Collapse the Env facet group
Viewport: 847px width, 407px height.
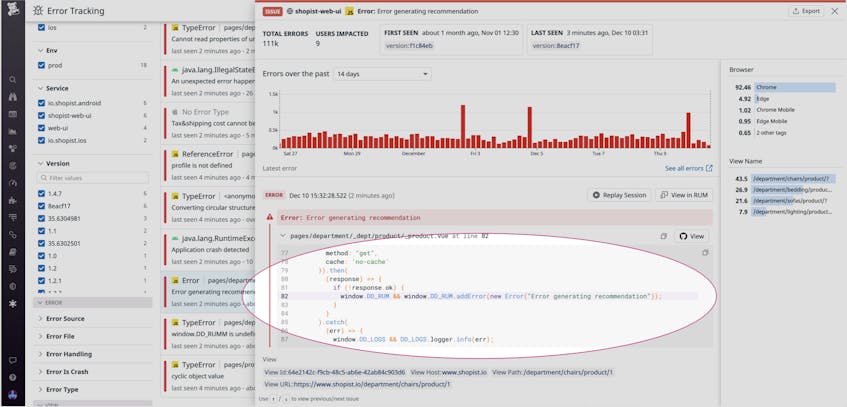tap(41, 50)
